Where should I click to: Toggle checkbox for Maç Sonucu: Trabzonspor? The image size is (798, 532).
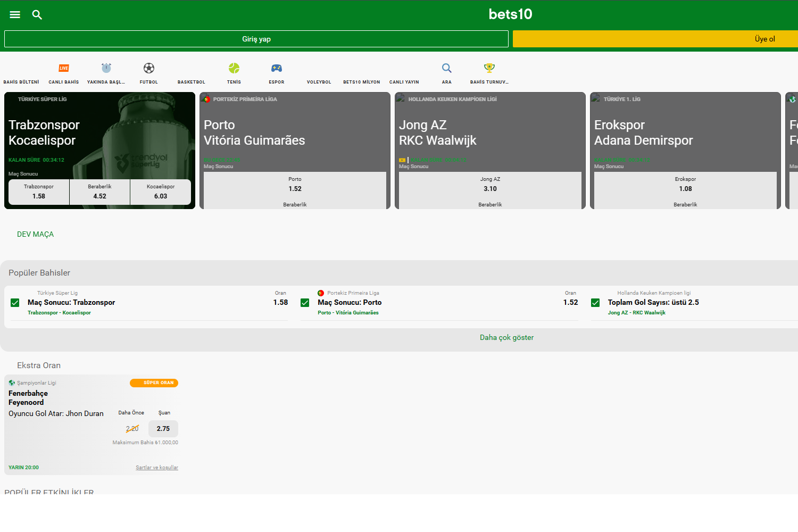click(x=15, y=303)
